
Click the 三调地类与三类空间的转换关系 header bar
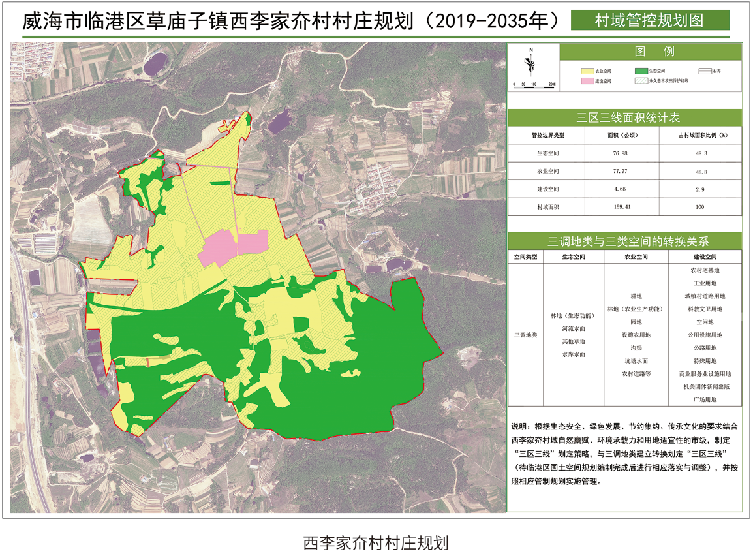(x=624, y=240)
